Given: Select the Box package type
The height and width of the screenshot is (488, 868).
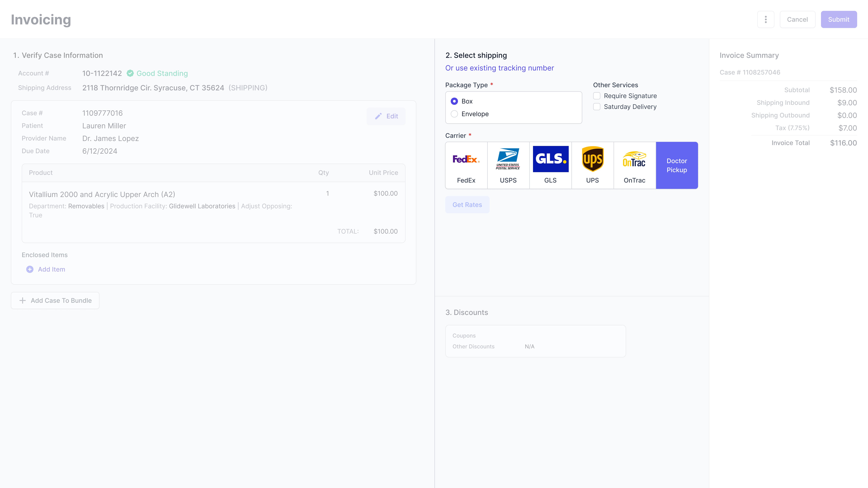Looking at the screenshot, I should click(454, 101).
